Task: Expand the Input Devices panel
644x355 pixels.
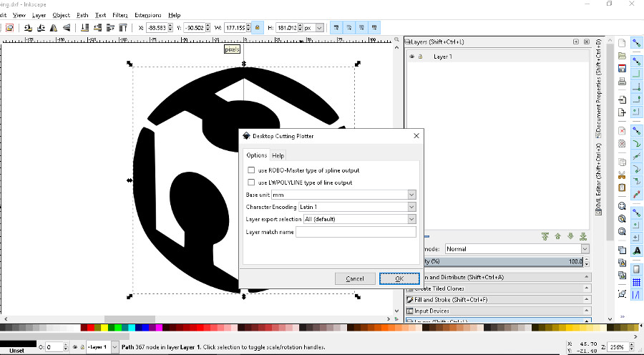Action: pyautogui.click(x=499, y=311)
